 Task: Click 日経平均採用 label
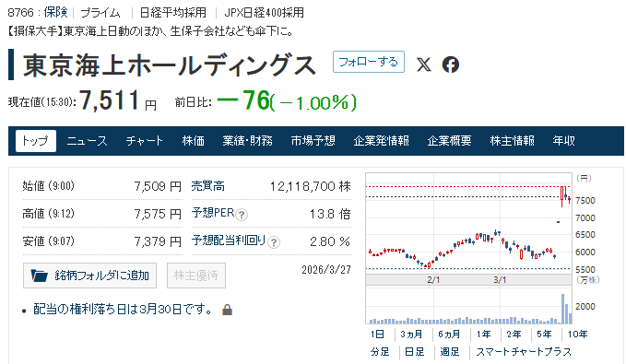coord(173,13)
